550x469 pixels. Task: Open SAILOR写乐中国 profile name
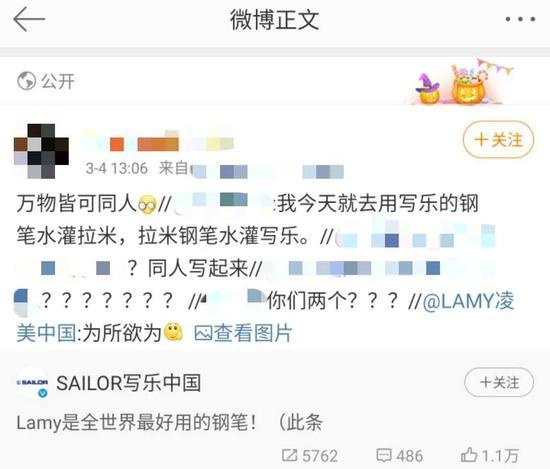point(129,383)
